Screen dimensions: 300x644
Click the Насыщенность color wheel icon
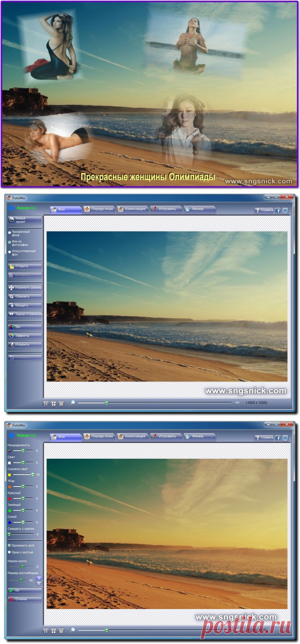coord(9,451)
